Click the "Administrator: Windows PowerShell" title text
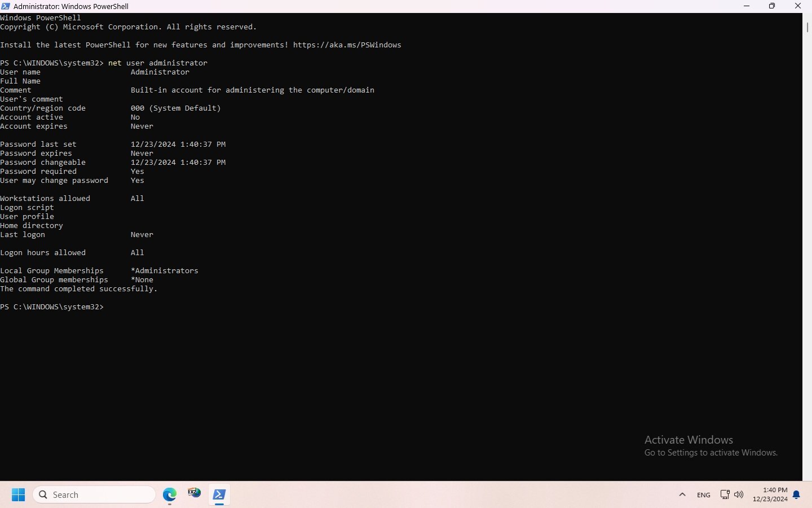 pyautogui.click(x=71, y=6)
